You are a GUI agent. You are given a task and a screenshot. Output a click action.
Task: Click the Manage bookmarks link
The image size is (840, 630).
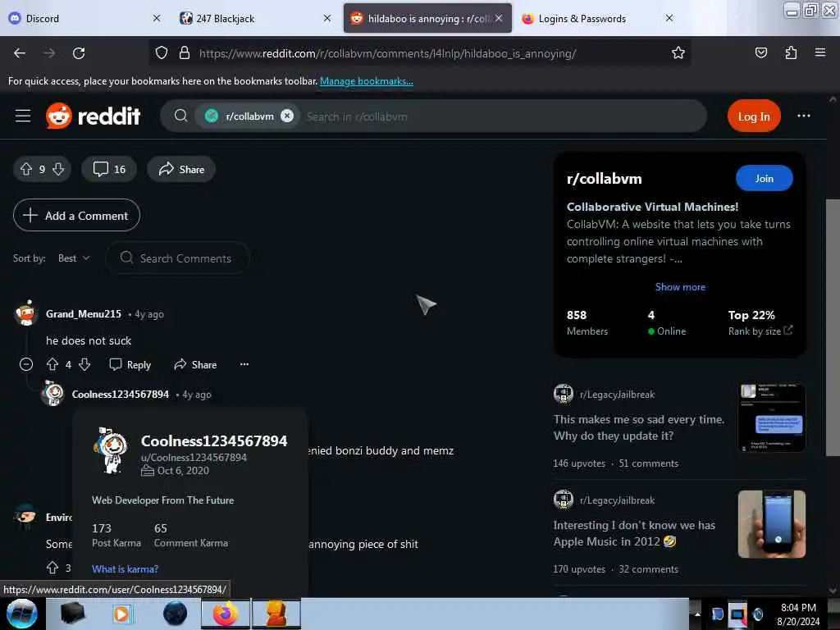tap(367, 81)
